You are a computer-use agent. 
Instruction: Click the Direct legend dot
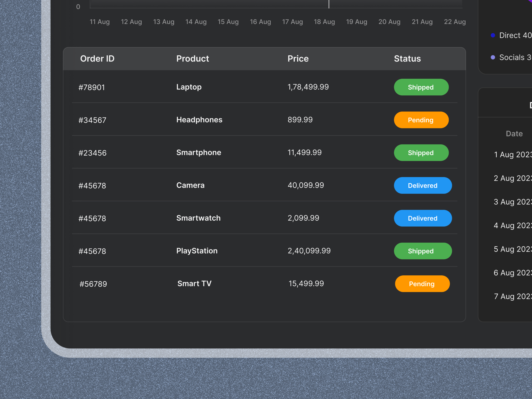pyautogui.click(x=493, y=35)
